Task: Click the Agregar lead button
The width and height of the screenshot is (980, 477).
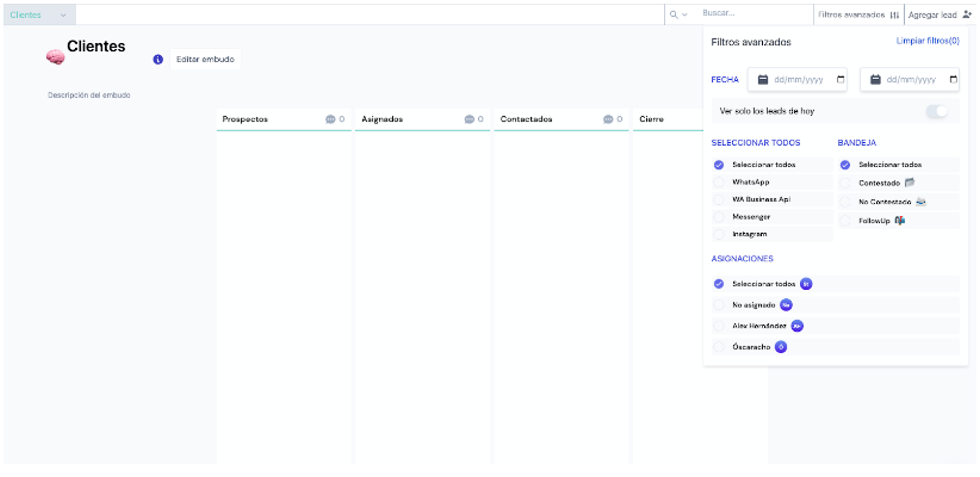Action: pyautogui.click(x=940, y=15)
